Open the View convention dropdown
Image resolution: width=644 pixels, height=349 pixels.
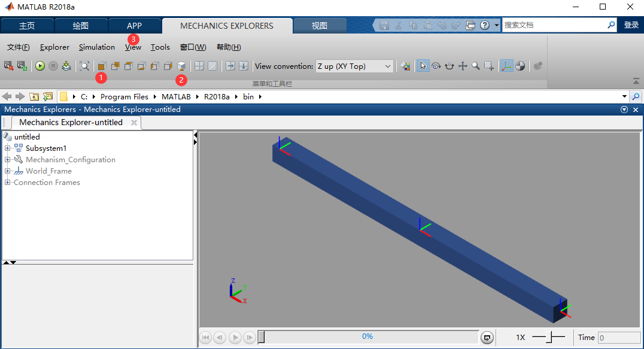[x=354, y=66]
